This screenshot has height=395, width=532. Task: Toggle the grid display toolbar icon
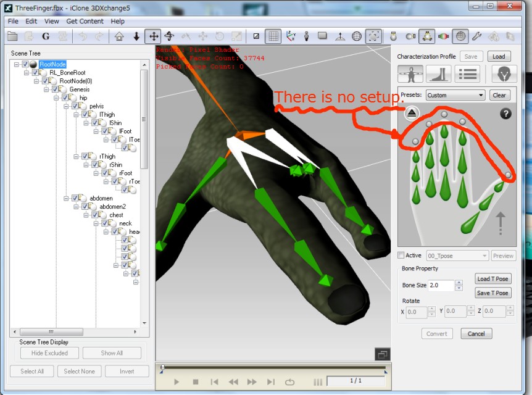coord(273,36)
